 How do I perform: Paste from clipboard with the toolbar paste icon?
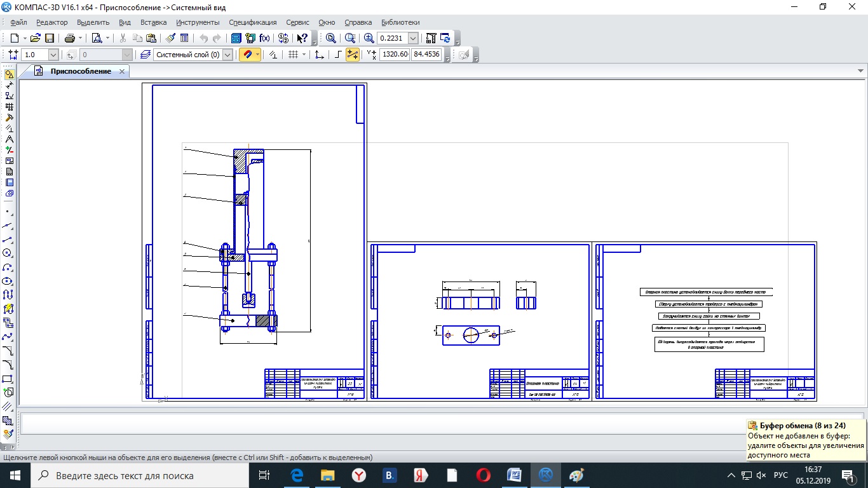(x=151, y=38)
